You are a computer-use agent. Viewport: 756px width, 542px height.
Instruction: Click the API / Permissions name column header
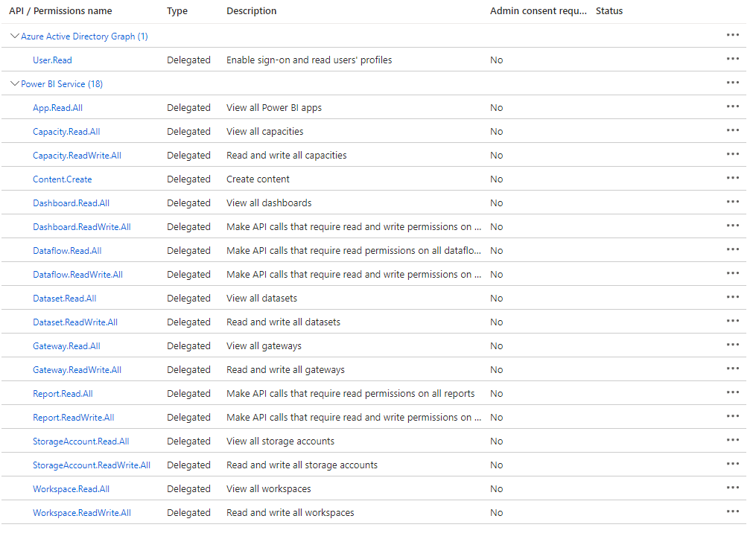pyautogui.click(x=60, y=11)
